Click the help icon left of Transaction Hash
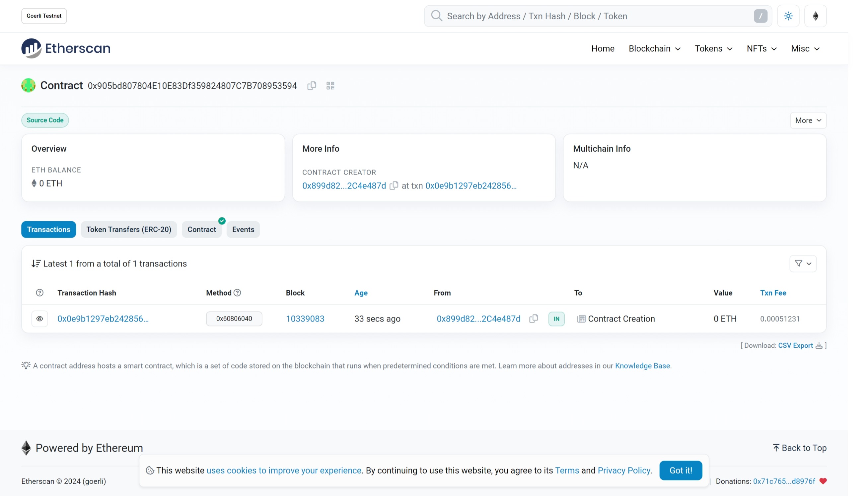 [39, 293]
